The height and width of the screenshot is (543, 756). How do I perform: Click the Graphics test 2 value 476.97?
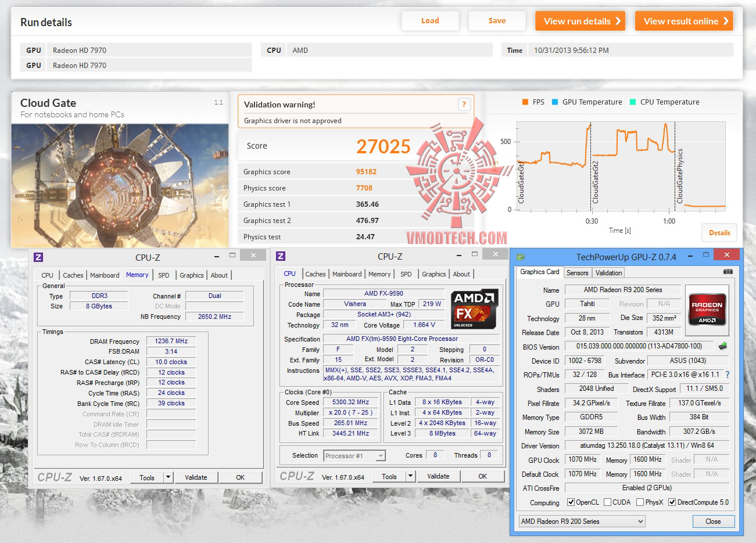(367, 221)
